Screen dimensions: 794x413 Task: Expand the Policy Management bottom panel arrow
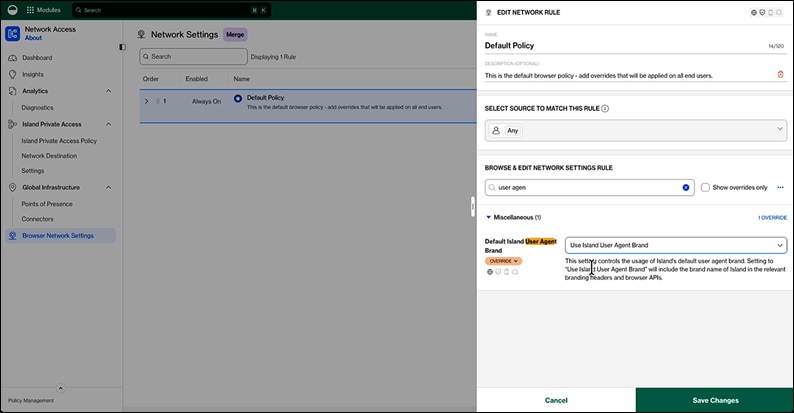point(60,388)
